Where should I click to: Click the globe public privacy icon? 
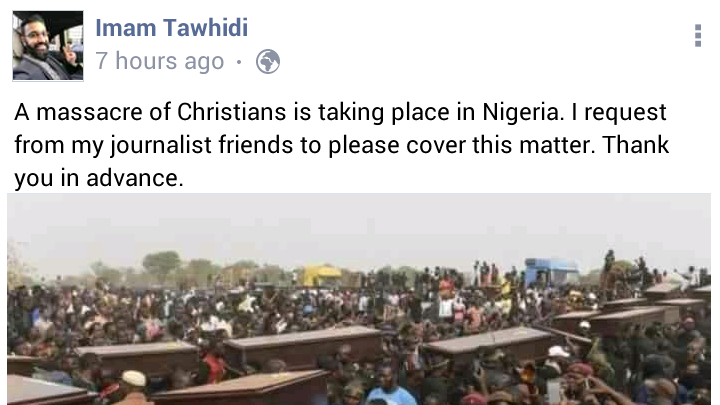(x=268, y=62)
